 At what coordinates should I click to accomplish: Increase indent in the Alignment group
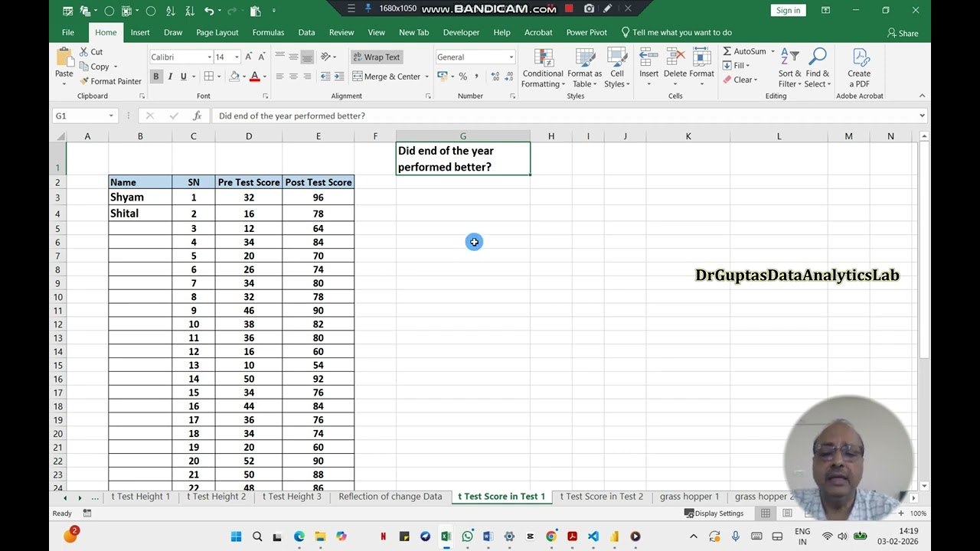click(x=338, y=77)
